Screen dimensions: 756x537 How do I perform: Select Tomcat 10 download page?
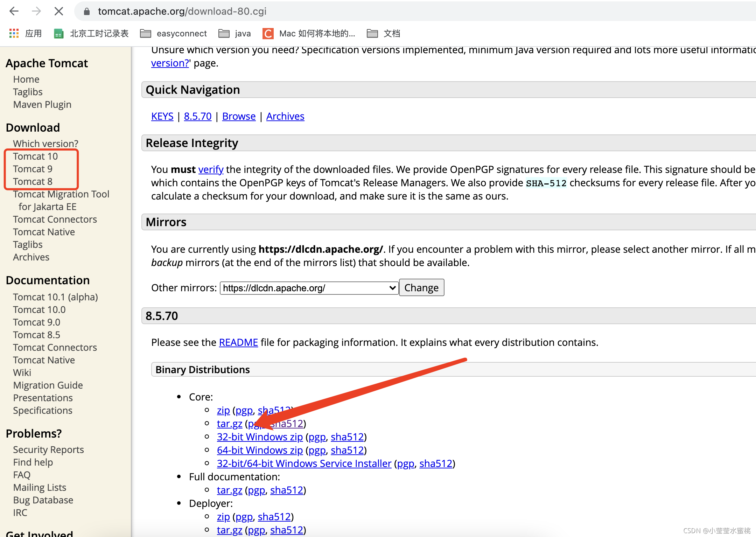click(35, 156)
